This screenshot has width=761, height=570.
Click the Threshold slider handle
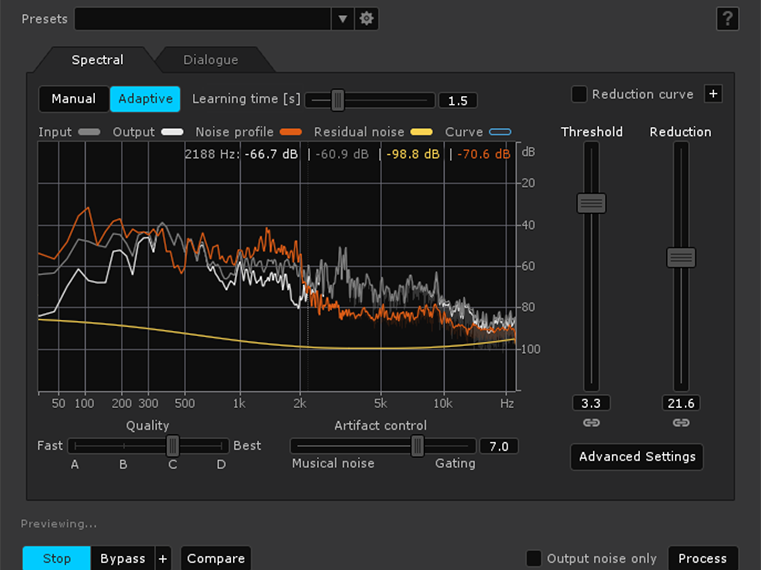(591, 203)
